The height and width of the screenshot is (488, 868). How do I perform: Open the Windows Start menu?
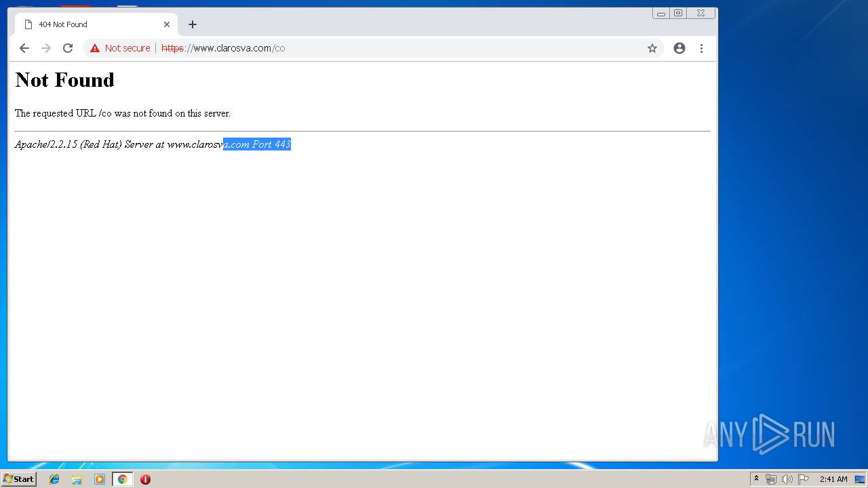[18, 479]
